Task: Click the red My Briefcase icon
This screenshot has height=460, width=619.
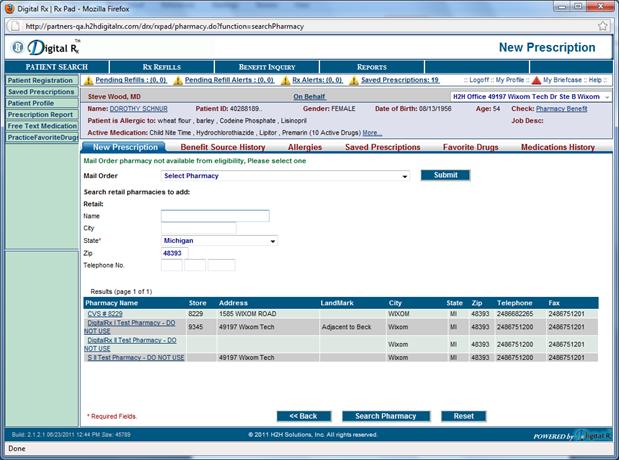Action: tap(536, 80)
